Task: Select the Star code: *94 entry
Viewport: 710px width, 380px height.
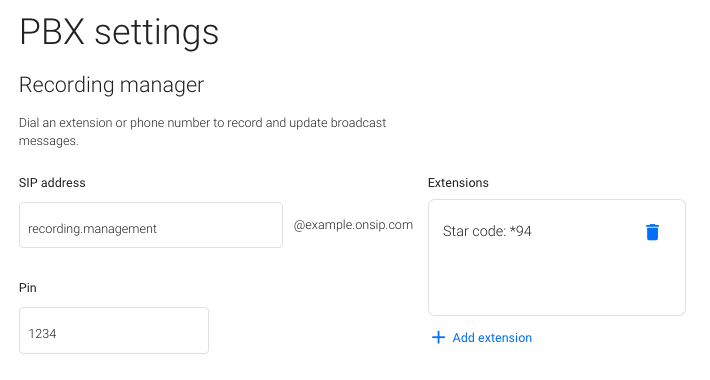Action: (x=487, y=231)
